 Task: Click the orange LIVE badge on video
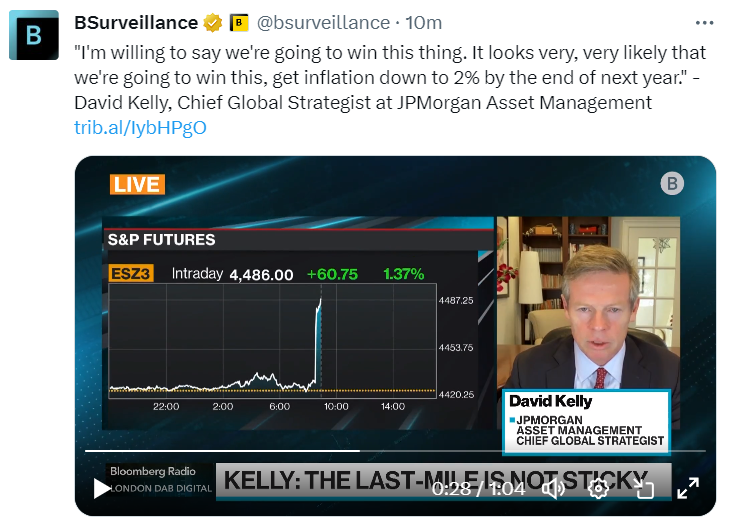(x=136, y=184)
